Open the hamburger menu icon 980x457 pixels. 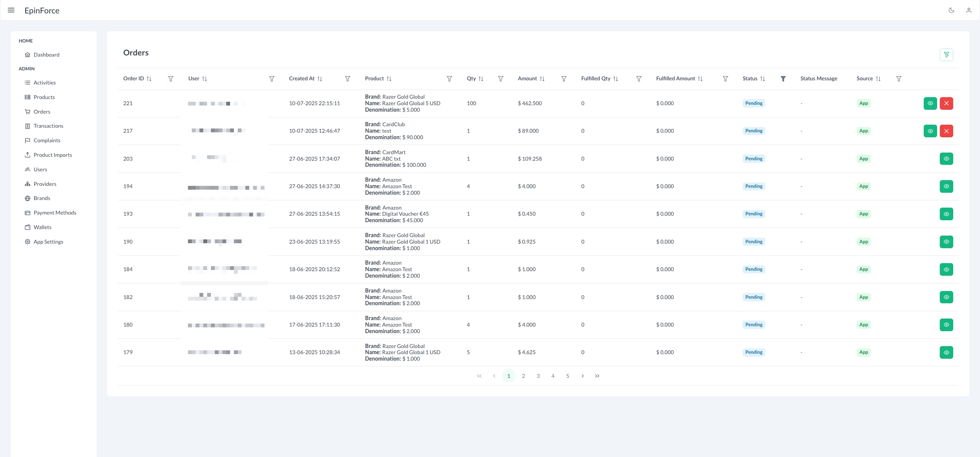[11, 10]
